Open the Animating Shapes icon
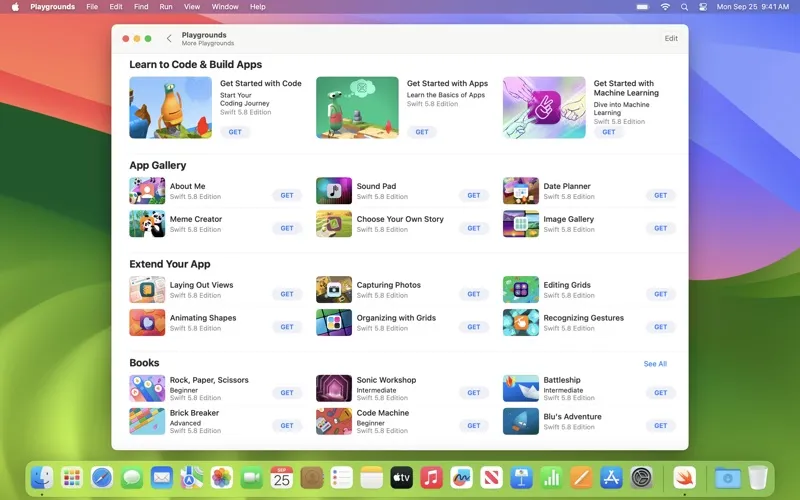The image size is (800, 500). 147,322
